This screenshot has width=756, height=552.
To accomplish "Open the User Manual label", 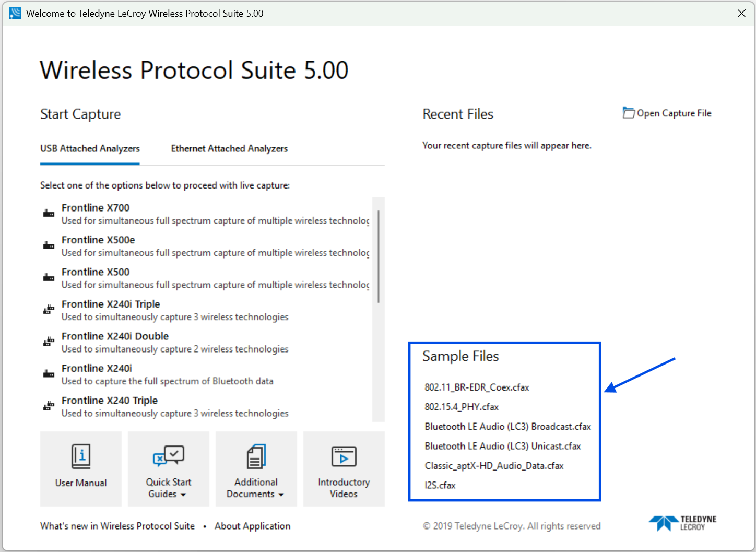I will pos(81,483).
